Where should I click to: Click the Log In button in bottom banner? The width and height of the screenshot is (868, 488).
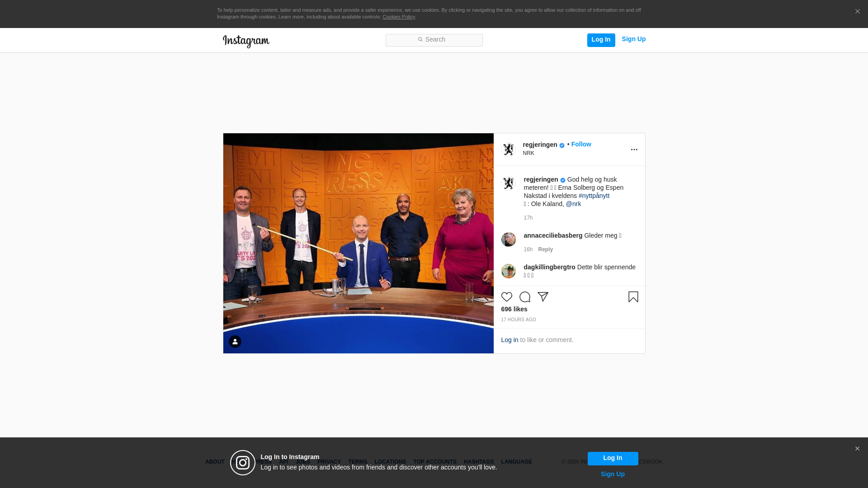[x=613, y=459]
